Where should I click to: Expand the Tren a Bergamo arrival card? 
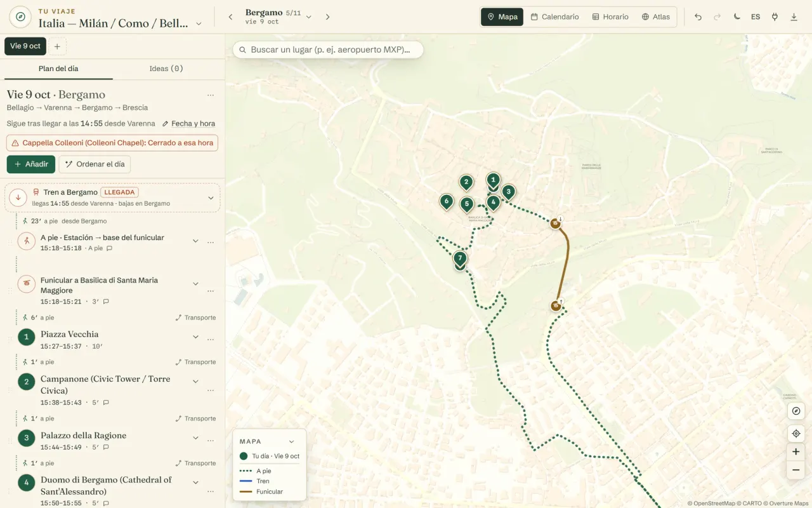[x=211, y=197]
